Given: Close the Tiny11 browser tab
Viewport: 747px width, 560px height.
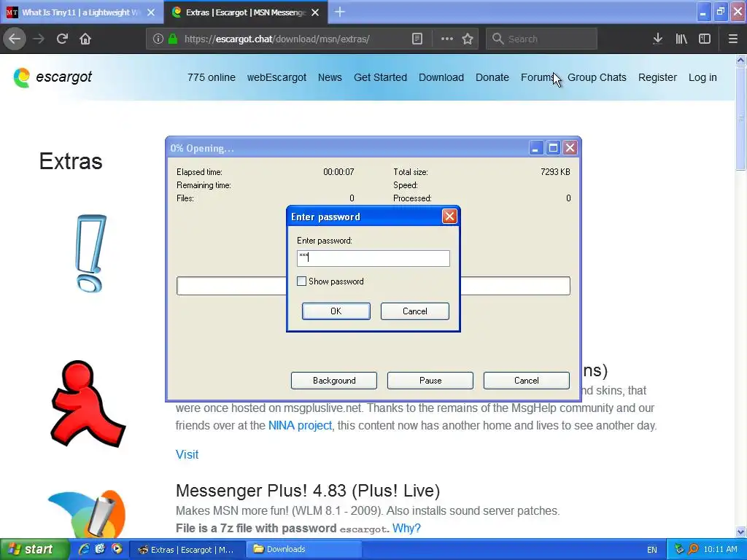Looking at the screenshot, I should (151, 12).
